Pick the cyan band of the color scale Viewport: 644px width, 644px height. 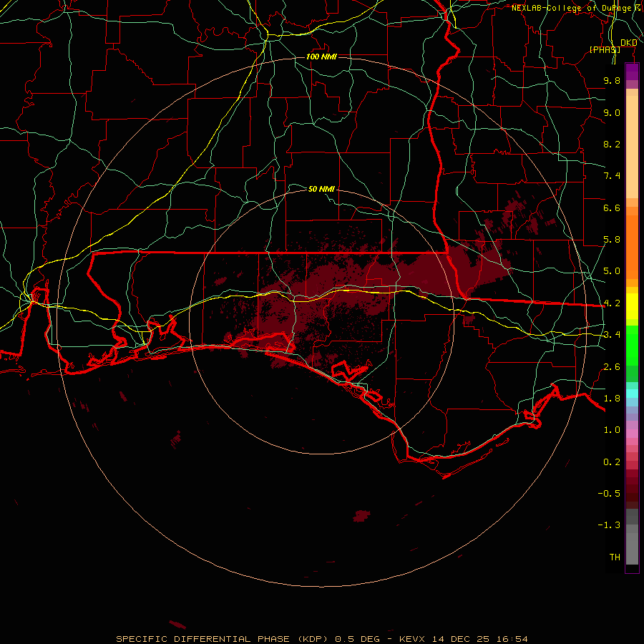coord(632,394)
